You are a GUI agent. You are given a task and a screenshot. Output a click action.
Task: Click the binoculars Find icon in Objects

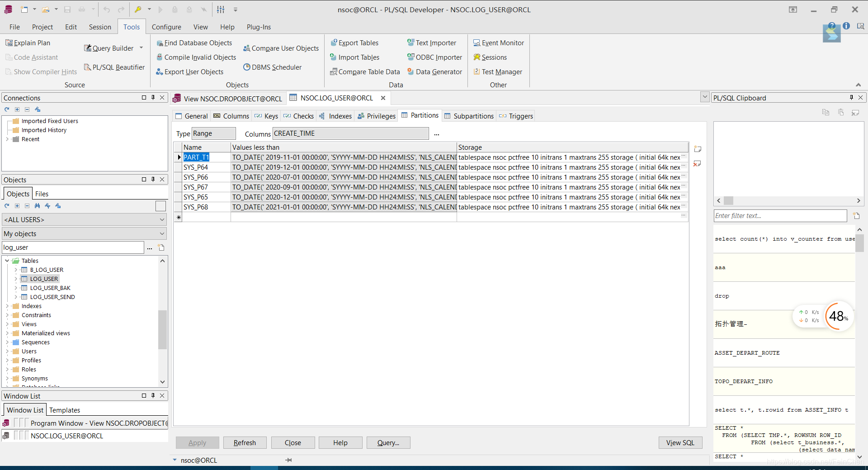(x=37, y=206)
